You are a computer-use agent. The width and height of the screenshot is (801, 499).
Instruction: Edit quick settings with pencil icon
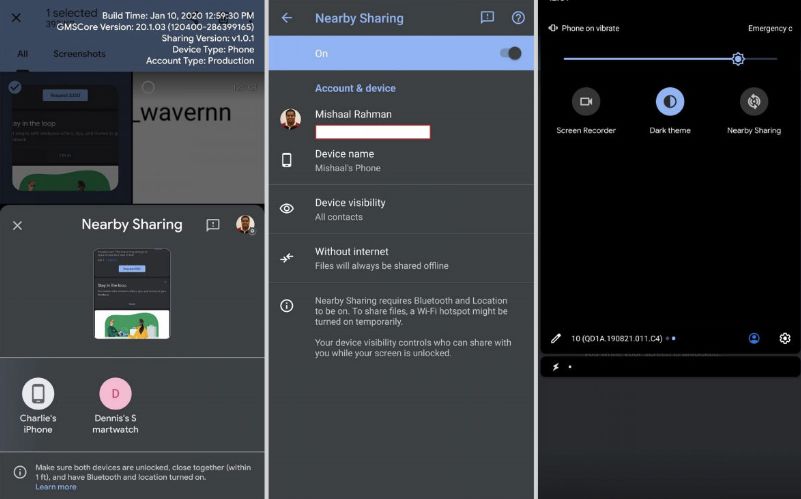[556, 338]
